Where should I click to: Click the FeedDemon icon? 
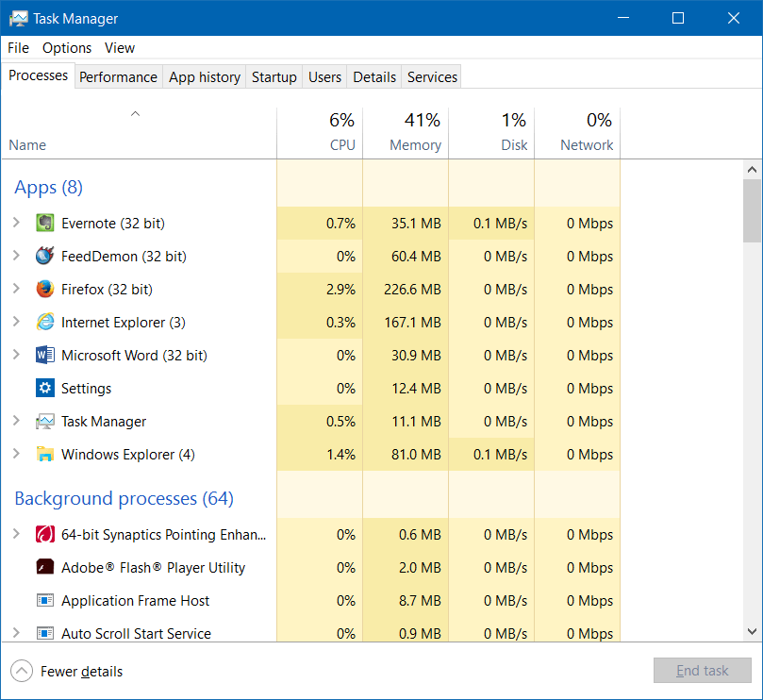44,256
